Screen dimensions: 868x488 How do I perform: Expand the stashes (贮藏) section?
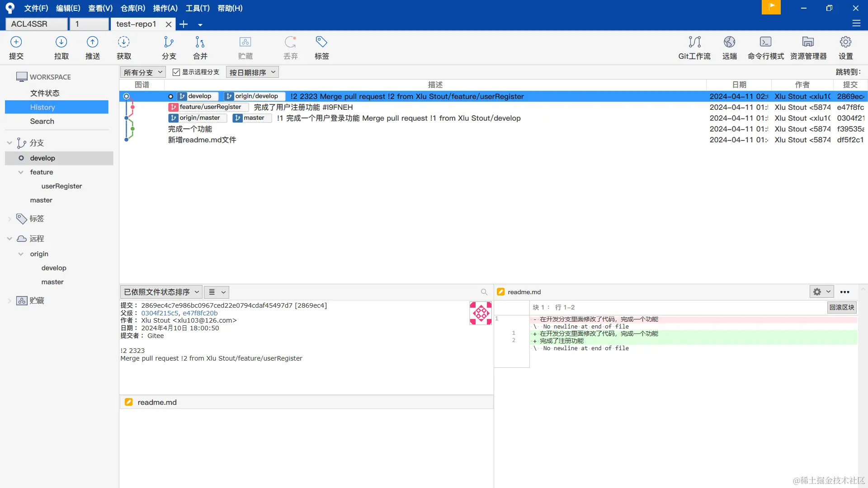pyautogui.click(x=9, y=301)
